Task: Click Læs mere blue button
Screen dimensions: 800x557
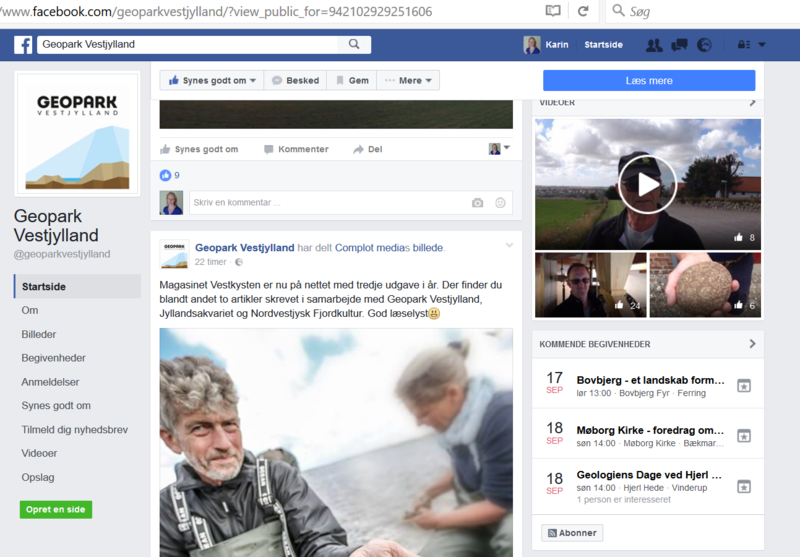Action: pyautogui.click(x=649, y=81)
